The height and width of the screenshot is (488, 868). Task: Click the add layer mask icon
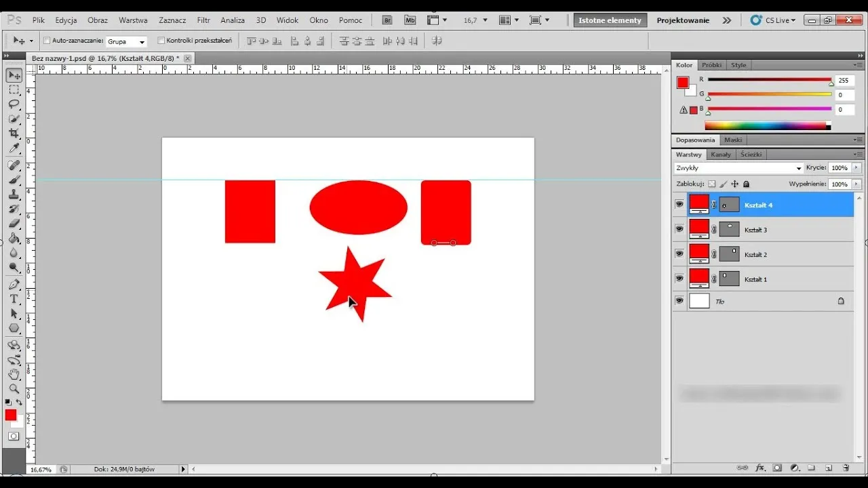point(777,468)
